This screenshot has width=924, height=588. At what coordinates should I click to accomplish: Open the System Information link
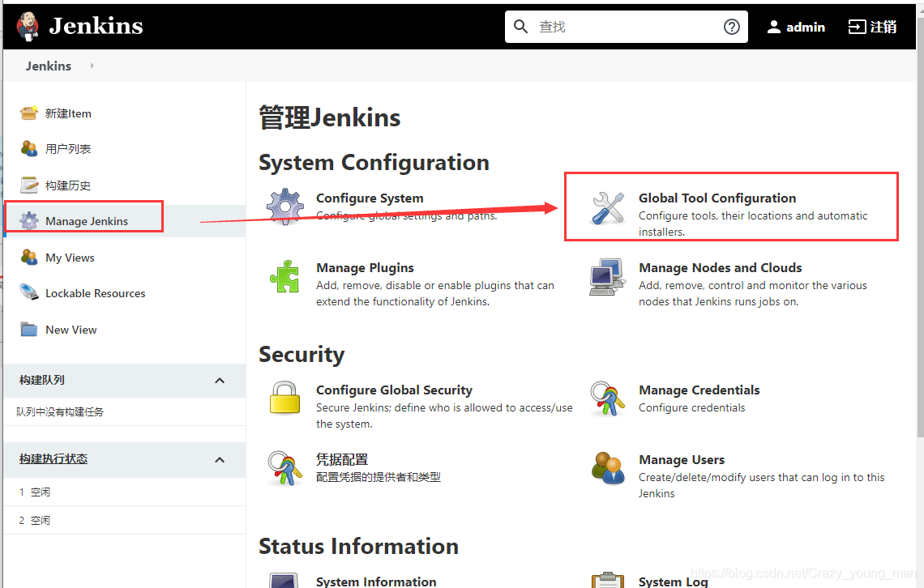click(376, 582)
